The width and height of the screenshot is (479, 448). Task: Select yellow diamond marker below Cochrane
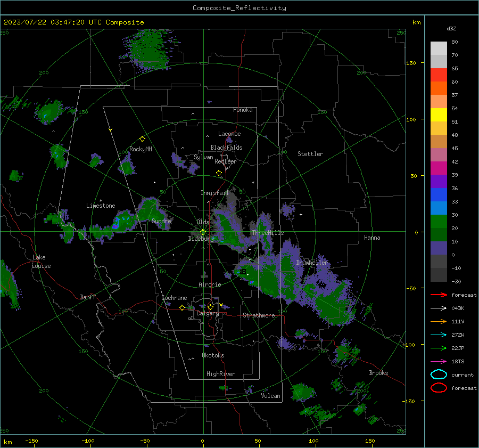[x=182, y=307]
